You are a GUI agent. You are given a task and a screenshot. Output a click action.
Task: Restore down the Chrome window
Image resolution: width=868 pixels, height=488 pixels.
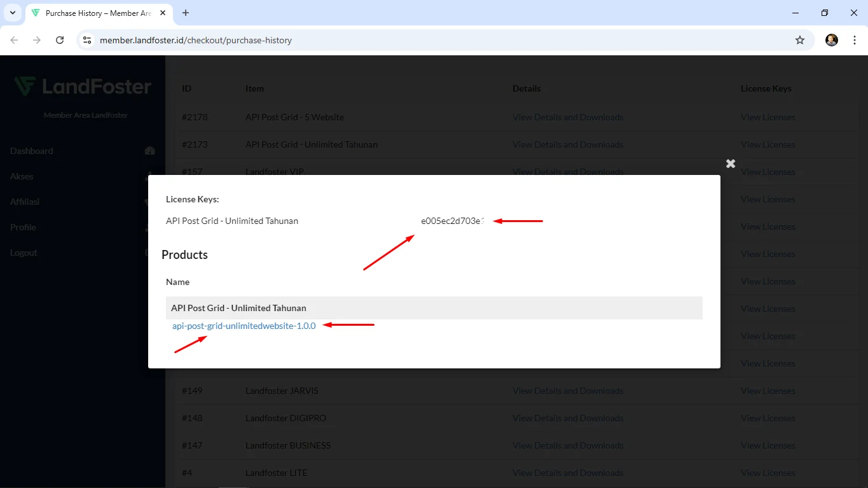coord(825,13)
